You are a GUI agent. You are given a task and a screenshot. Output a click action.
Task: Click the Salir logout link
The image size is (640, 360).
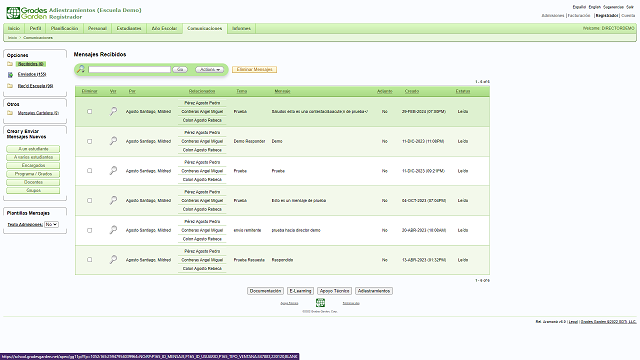tap(630, 7)
